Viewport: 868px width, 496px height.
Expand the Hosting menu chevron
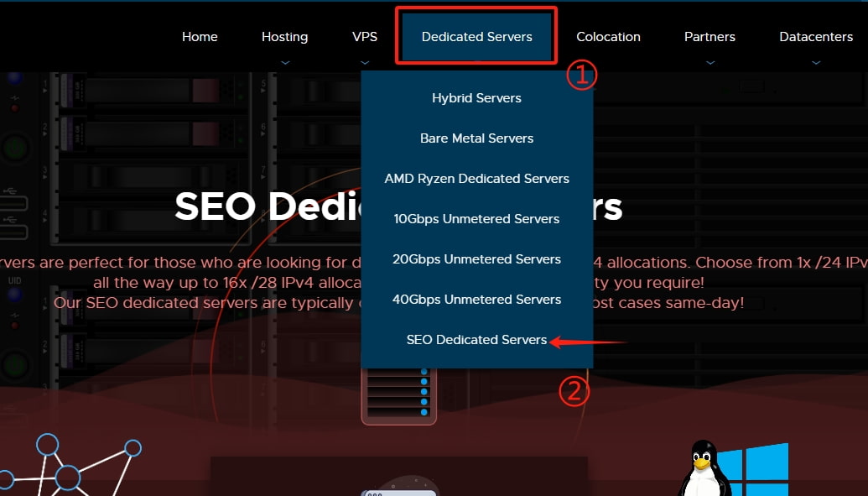[285, 61]
